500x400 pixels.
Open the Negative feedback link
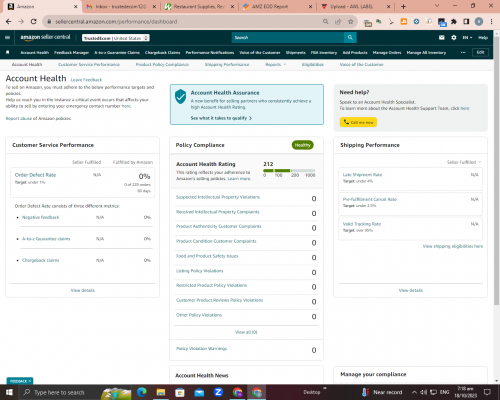(40, 217)
